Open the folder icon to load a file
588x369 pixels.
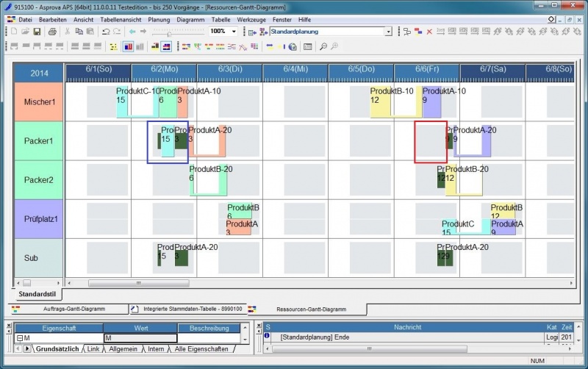24,32
